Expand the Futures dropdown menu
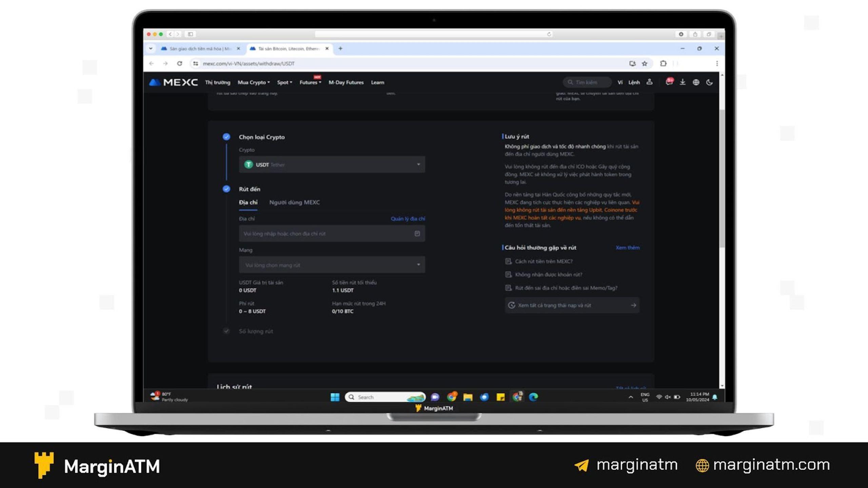Viewport: 868px width, 488px height. pos(310,82)
